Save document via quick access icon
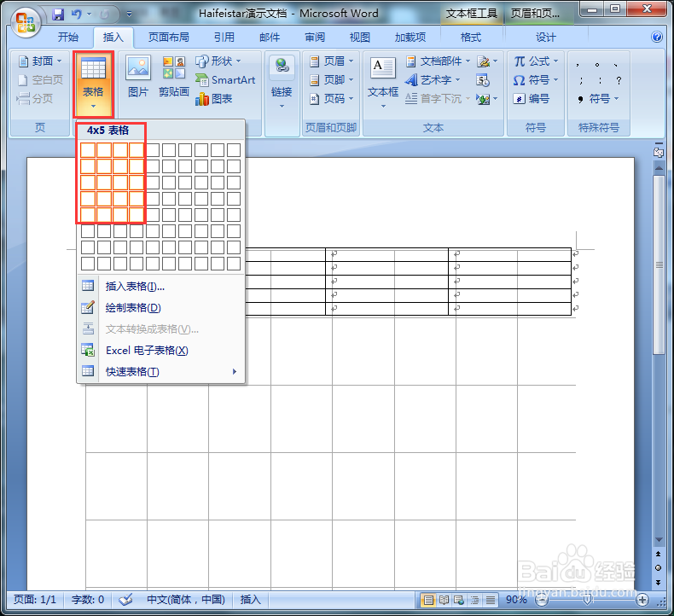Screen dimensions: 674x616 point(58,15)
